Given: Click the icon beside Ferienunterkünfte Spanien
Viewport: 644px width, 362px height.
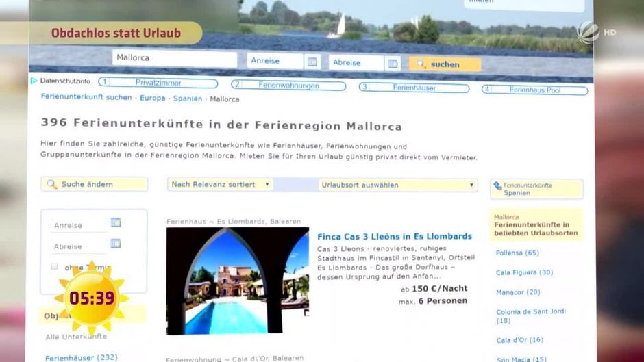Looking at the screenshot, I should (x=497, y=185).
